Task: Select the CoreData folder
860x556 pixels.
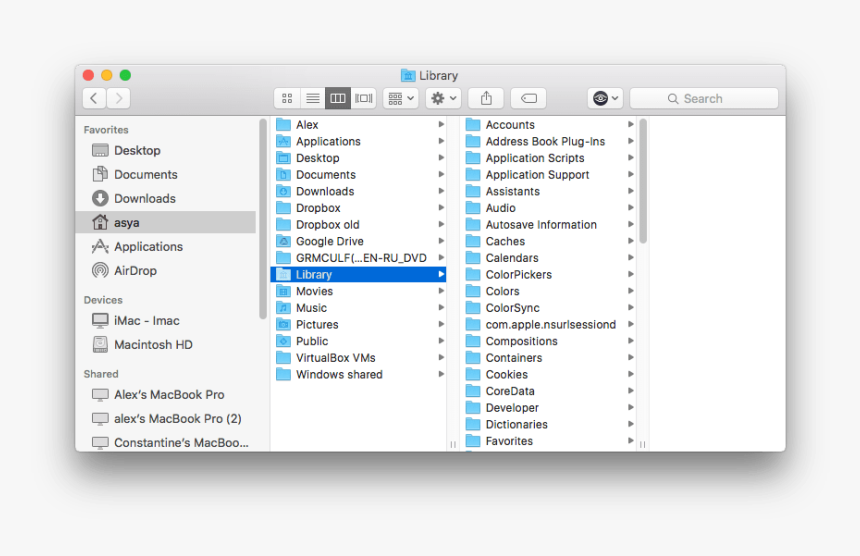Action: 548,391
